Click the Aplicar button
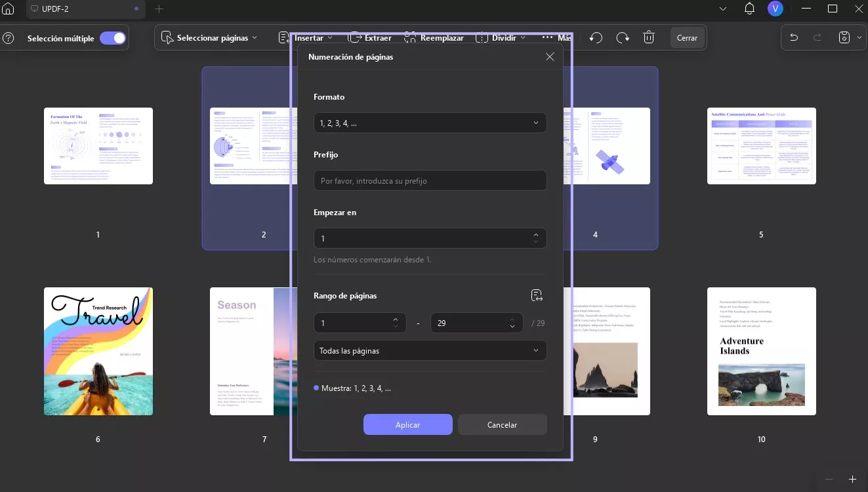Viewport: 868px width, 492px height. [408, 424]
